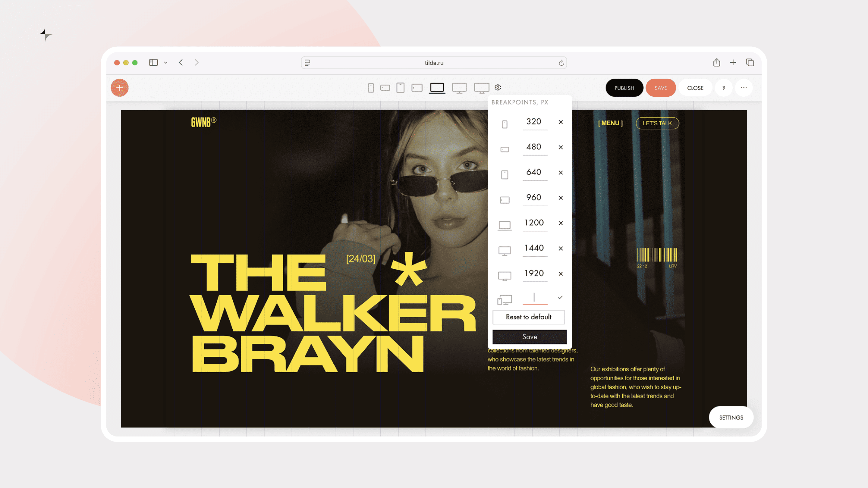
Task: Switch to the tablet portrait view
Action: (400, 88)
